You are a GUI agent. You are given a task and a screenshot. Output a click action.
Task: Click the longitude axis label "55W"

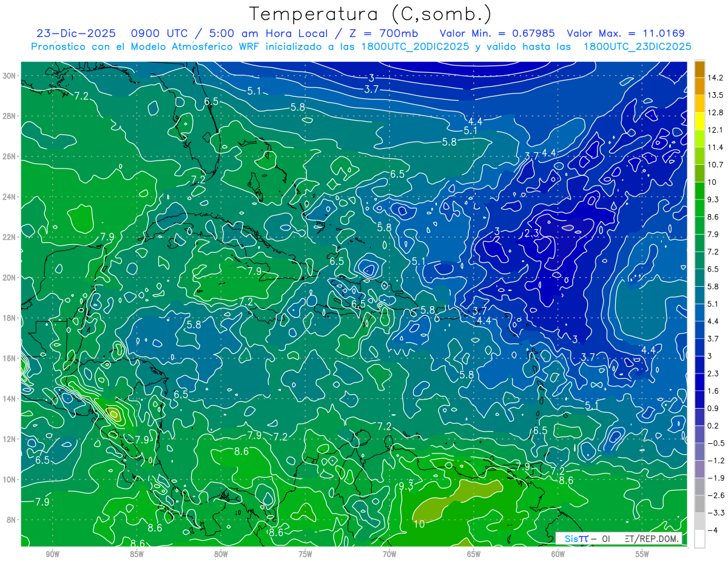coord(642,554)
